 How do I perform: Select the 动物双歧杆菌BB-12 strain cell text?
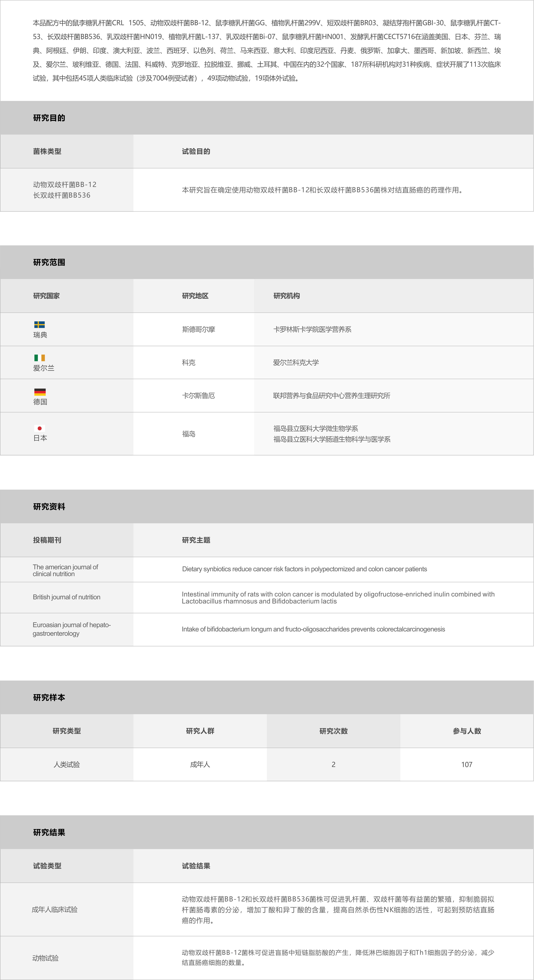point(65,184)
